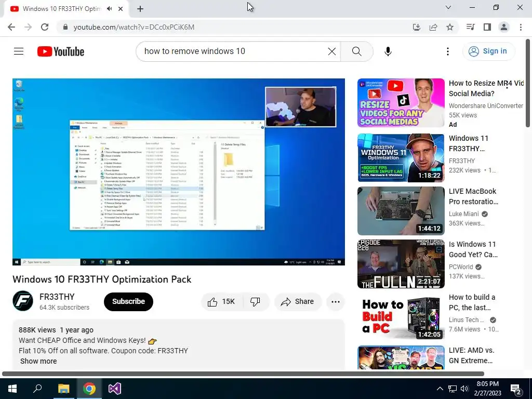Open the Resize MP4 video ad thumbnail
This screenshot has width=532, height=399.
click(x=401, y=103)
